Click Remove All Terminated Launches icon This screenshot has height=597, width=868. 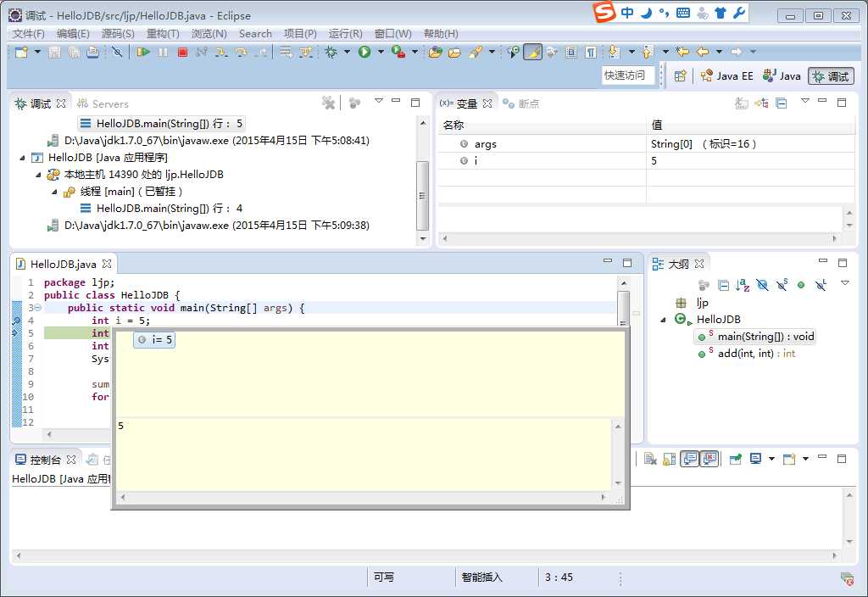click(328, 103)
